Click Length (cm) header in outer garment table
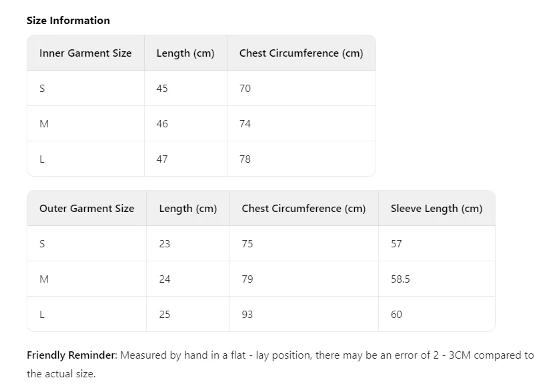559x392 pixels. click(187, 209)
